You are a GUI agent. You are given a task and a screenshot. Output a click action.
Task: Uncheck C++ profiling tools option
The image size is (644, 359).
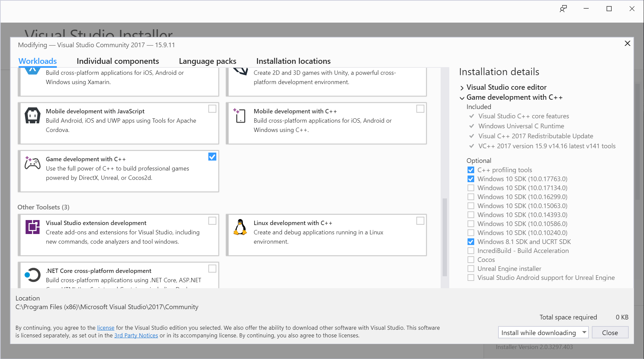[x=471, y=170]
